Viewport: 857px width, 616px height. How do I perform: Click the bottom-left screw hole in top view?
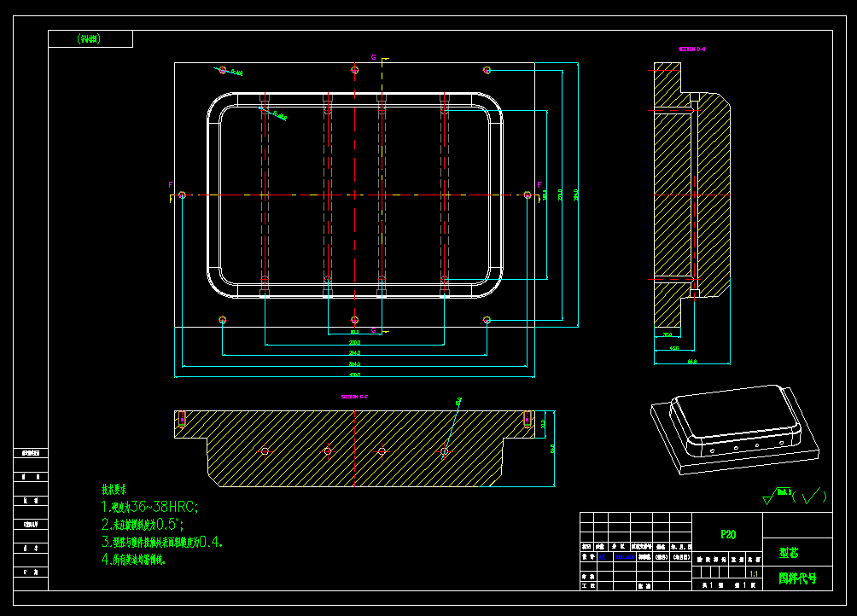pyautogui.click(x=223, y=320)
